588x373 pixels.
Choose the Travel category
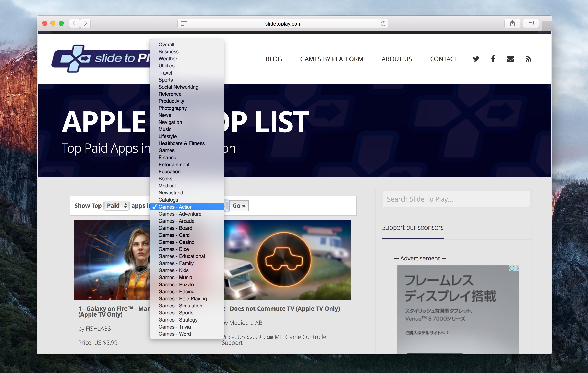point(187,73)
